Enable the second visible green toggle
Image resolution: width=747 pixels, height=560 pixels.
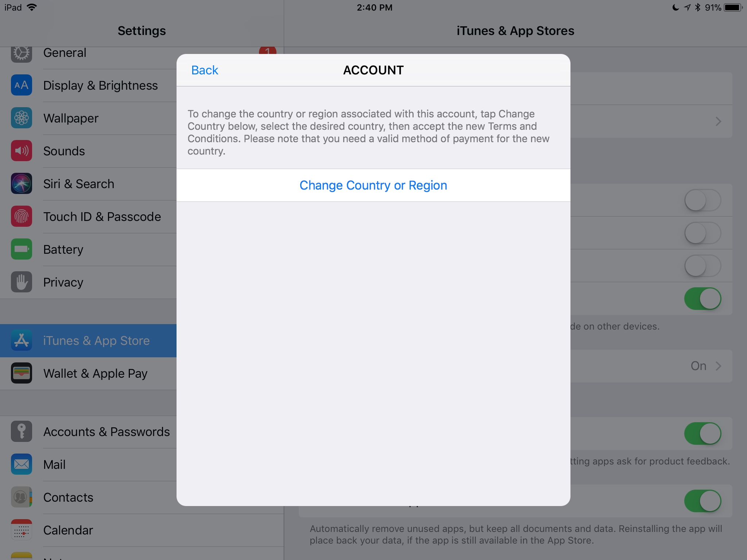coord(704,432)
